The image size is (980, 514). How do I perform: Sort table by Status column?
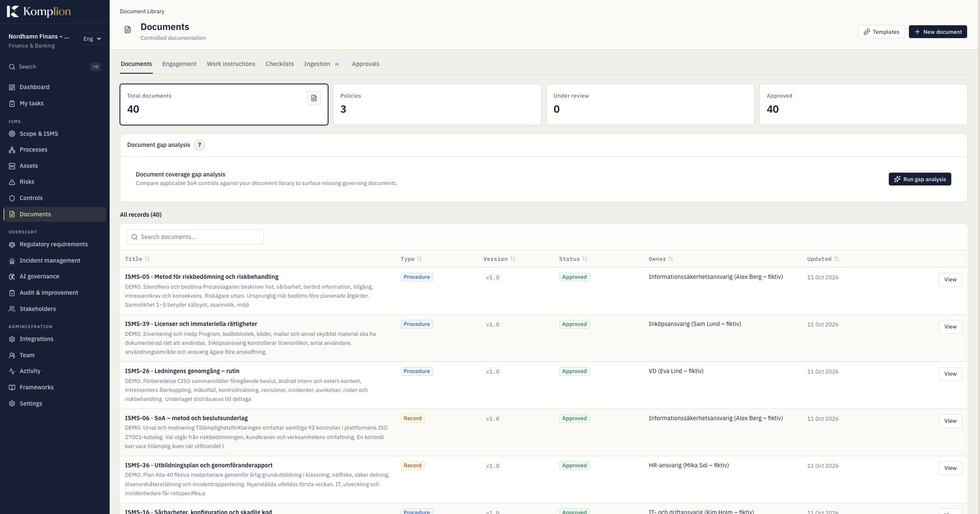tap(573, 259)
